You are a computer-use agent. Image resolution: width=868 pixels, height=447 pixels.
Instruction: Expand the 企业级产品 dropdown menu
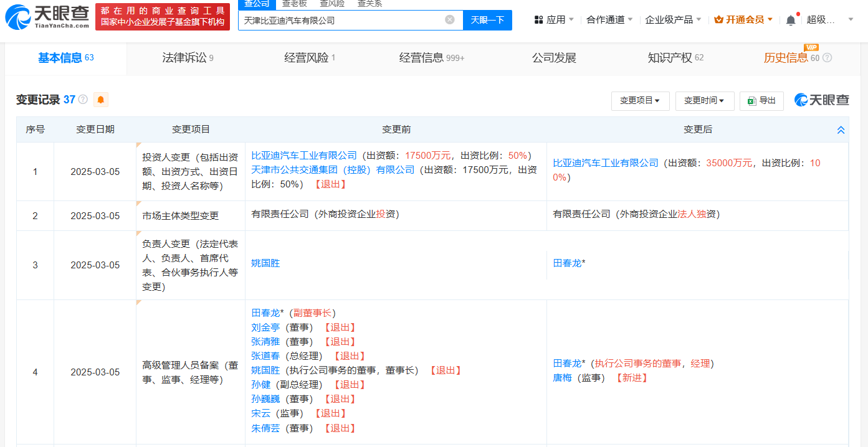(673, 20)
